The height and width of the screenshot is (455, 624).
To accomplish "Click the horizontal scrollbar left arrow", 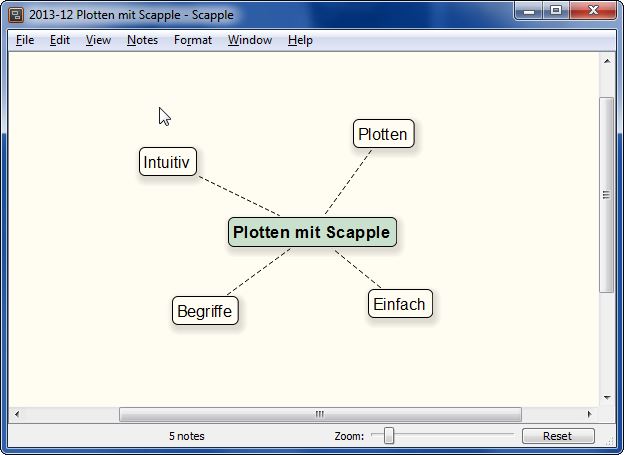I will 16,414.
